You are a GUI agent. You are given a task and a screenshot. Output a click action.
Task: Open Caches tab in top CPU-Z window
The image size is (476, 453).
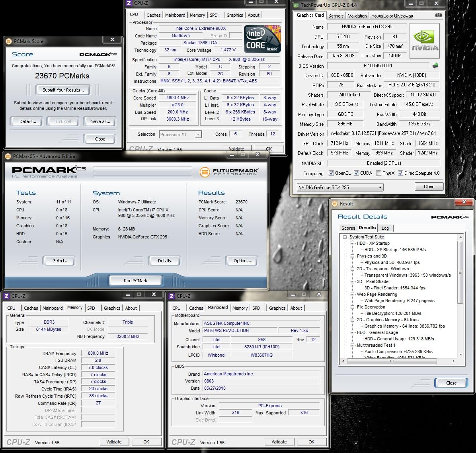coord(153,15)
